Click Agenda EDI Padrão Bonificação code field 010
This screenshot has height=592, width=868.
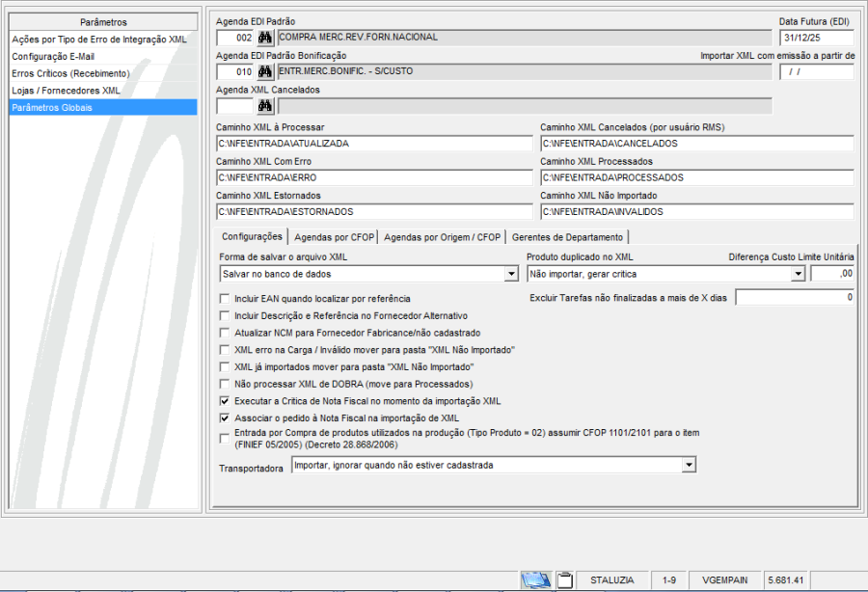[x=234, y=72]
